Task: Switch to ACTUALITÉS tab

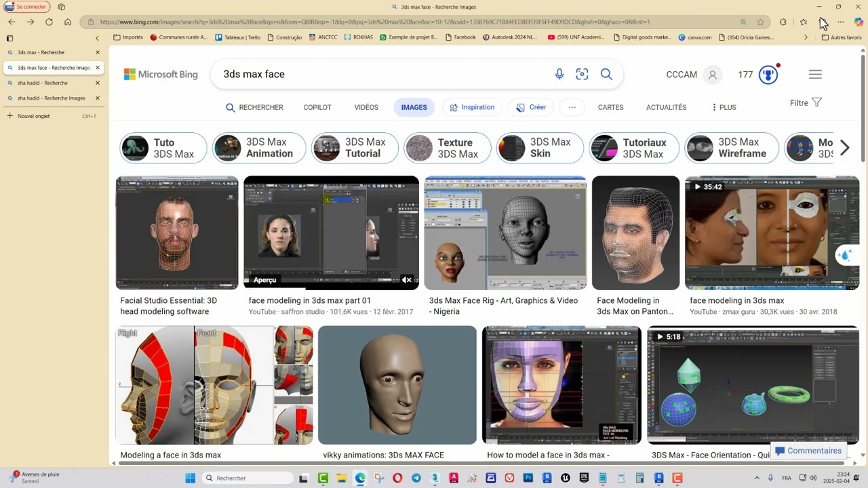Action: pos(666,107)
